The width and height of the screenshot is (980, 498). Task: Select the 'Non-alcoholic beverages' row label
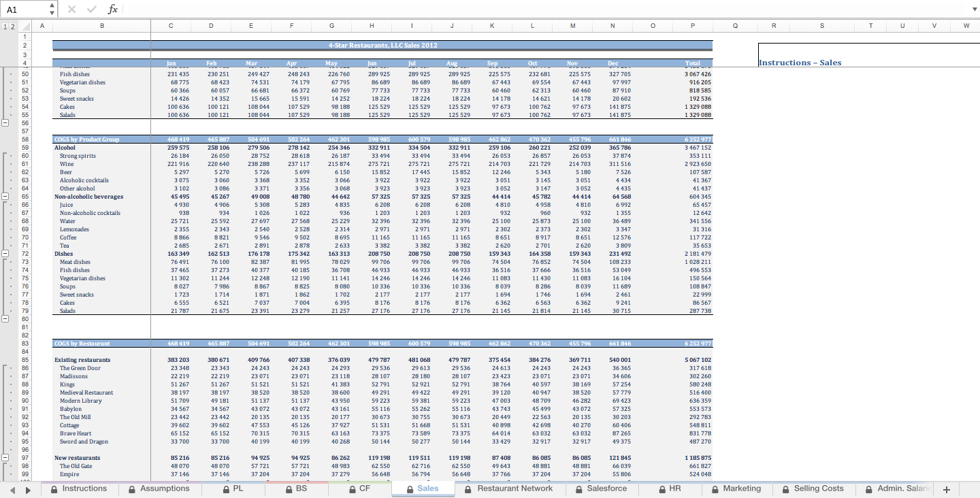click(89, 197)
